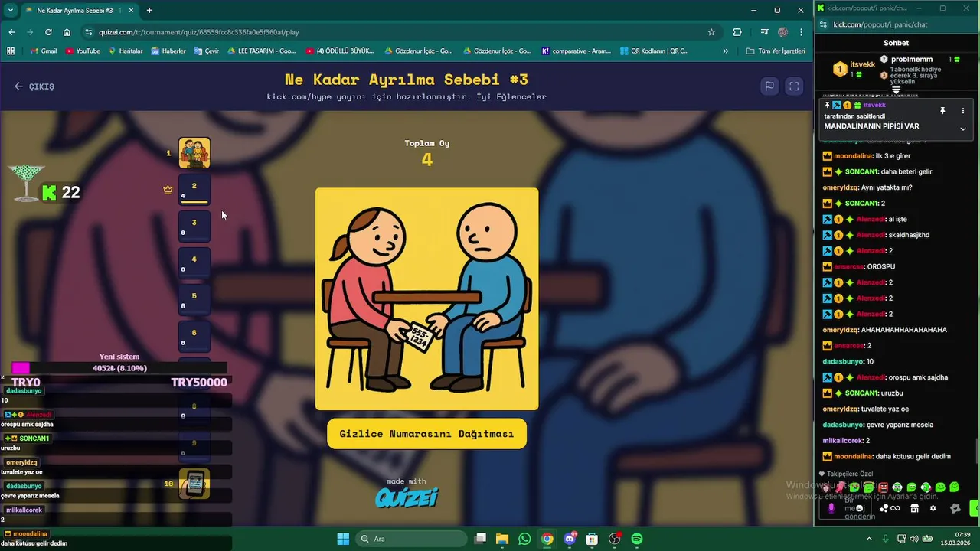Viewport: 980px width, 551px height.
Task: Select ranking slot number 6
Action: coord(194,337)
